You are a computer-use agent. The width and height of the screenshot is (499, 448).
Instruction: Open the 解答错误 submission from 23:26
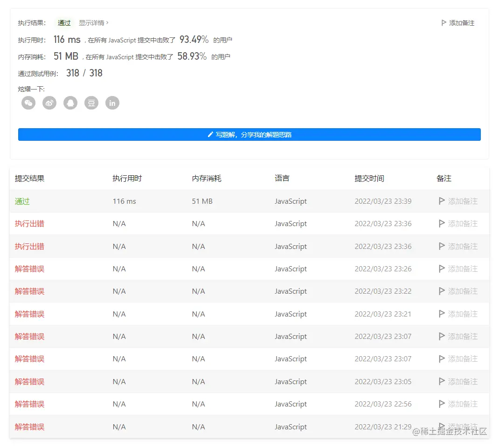click(x=29, y=269)
